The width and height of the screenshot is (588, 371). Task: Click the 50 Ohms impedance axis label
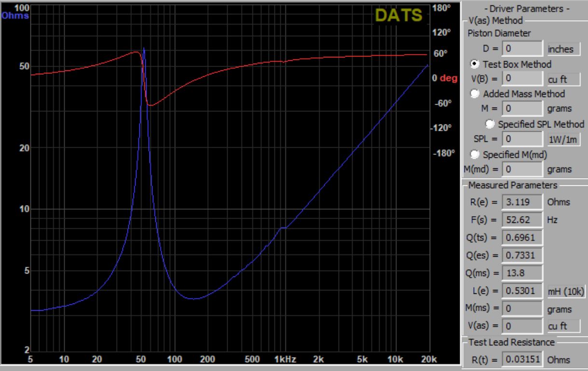pyautogui.click(x=23, y=66)
